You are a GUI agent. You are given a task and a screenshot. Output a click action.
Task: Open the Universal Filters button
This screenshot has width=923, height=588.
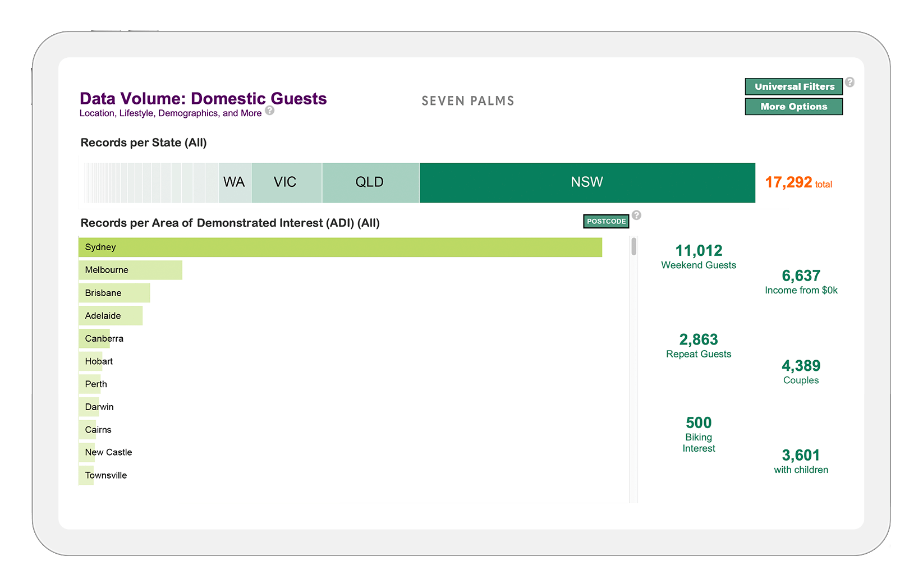794,86
